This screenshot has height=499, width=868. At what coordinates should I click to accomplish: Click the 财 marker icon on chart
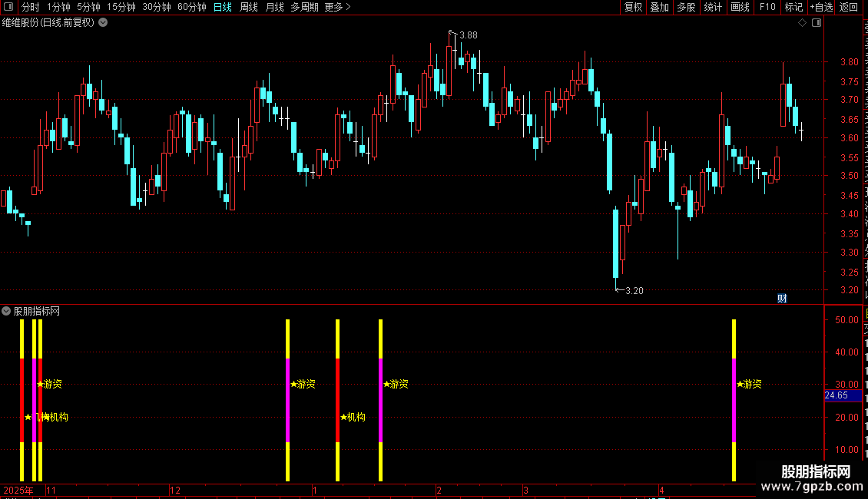coord(782,298)
